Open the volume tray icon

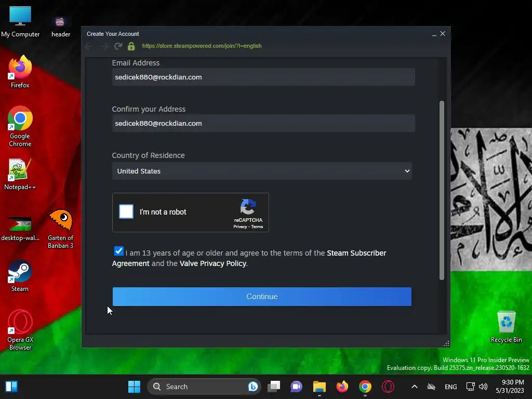[x=483, y=387]
